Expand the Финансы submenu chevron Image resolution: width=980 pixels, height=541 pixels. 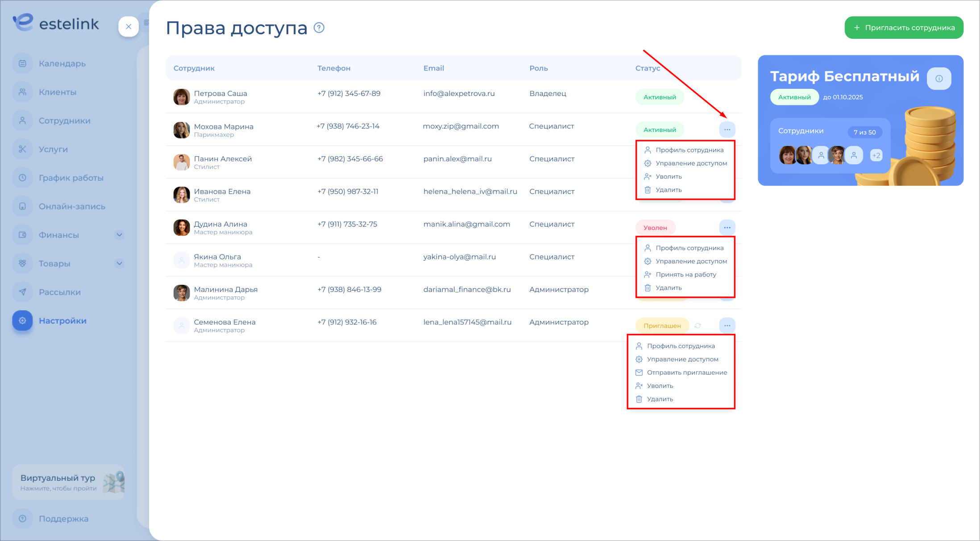[119, 235]
